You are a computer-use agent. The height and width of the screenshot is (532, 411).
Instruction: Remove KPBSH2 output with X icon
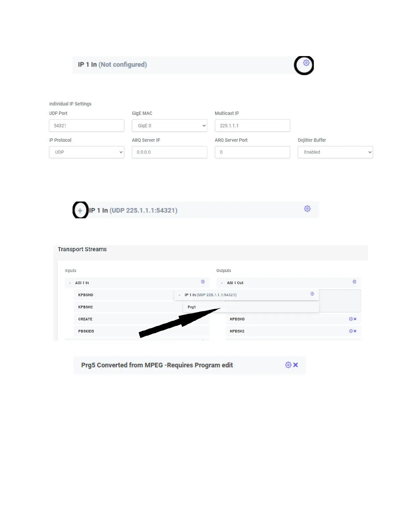(355, 331)
